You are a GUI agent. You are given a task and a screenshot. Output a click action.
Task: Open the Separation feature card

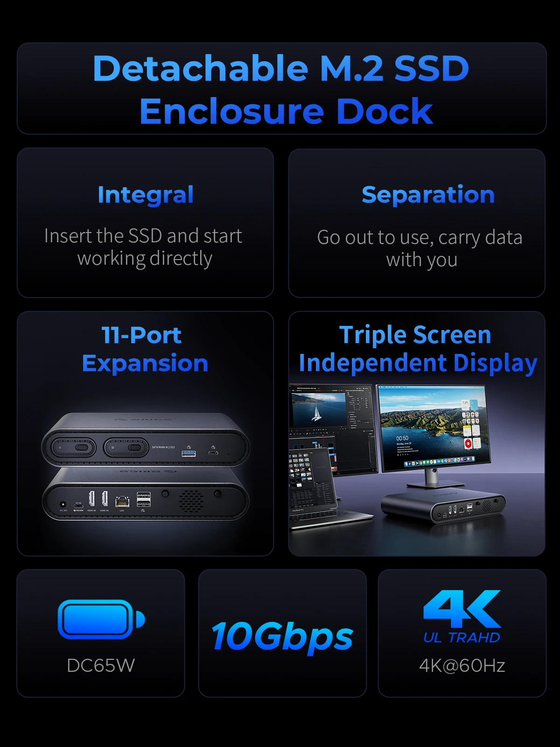(417, 223)
